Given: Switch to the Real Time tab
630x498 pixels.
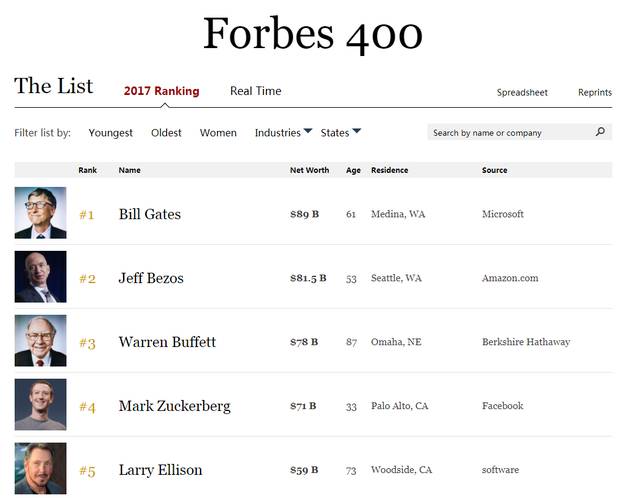Looking at the screenshot, I should pyautogui.click(x=255, y=91).
